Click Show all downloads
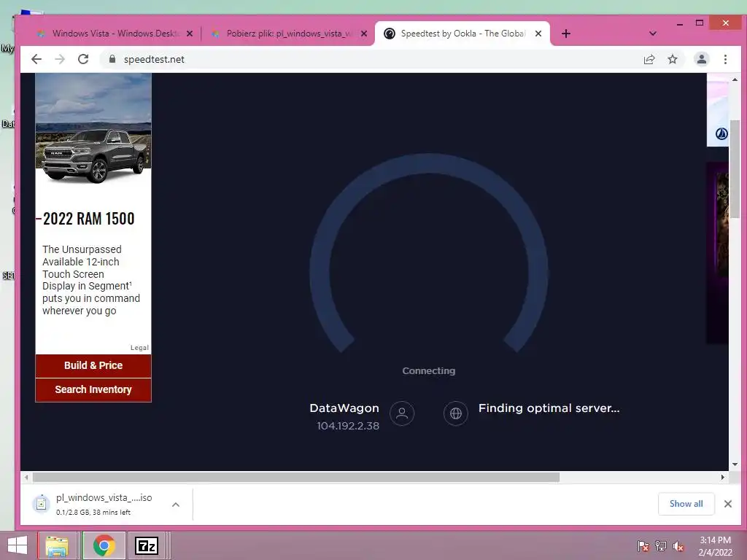The image size is (747, 560). [x=686, y=504]
